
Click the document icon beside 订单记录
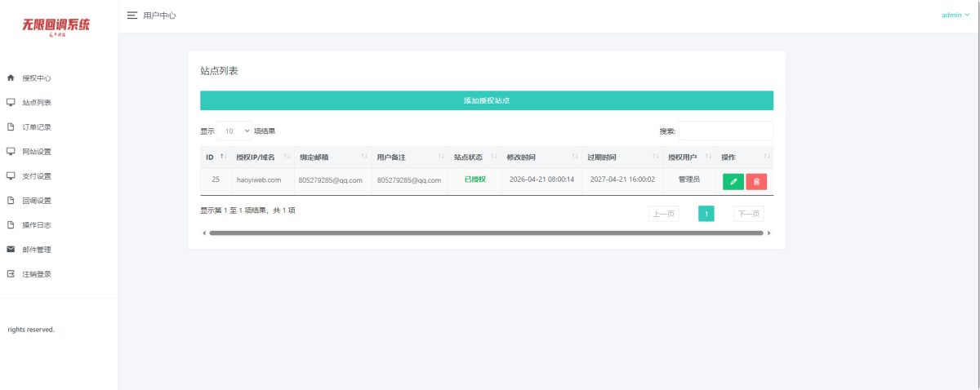coord(11,127)
